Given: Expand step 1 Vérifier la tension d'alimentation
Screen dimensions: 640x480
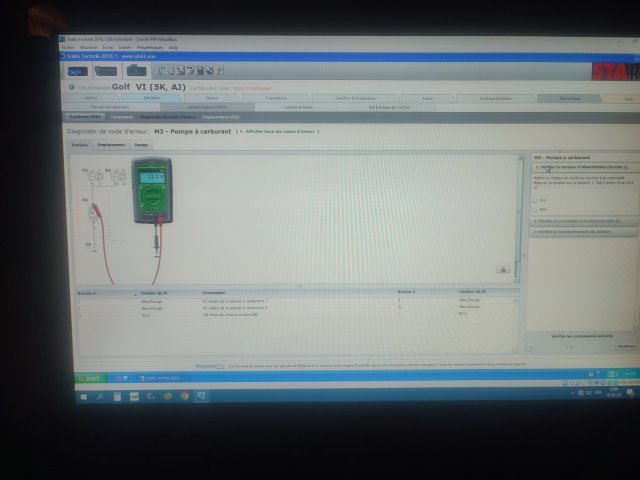Looking at the screenshot, I should (584, 167).
